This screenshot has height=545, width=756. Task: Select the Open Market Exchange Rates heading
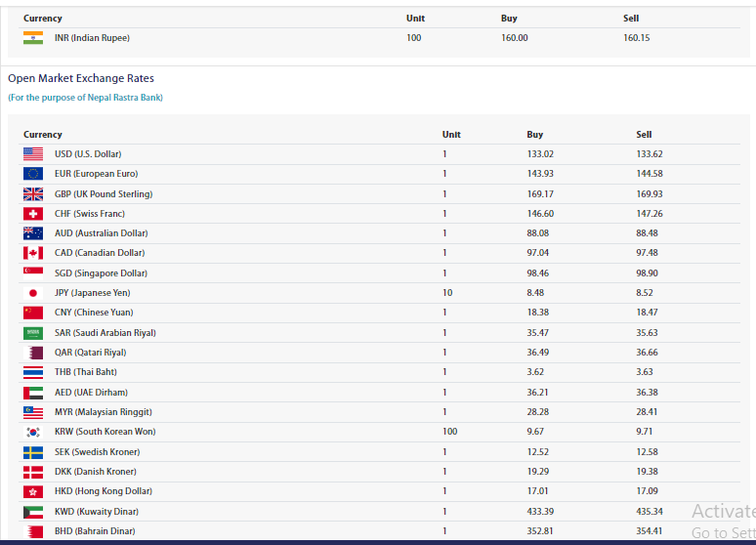click(x=81, y=78)
